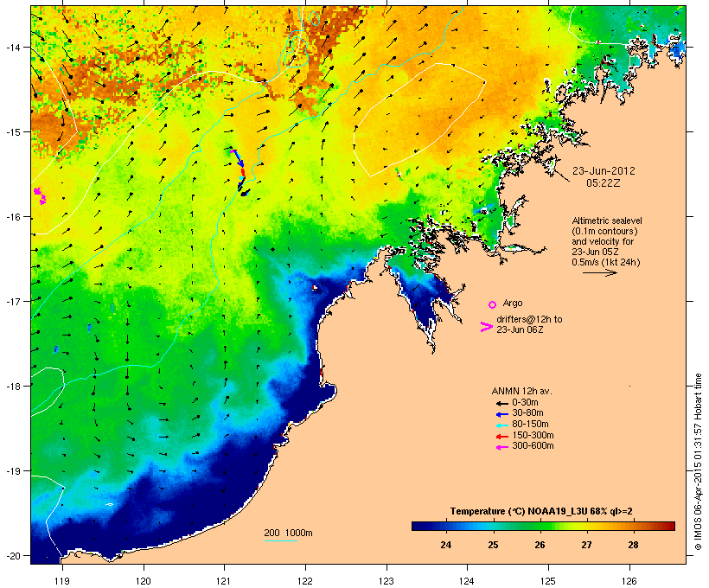Click the longitude label 123
Screen dimensions: 709x588
coord(386,581)
